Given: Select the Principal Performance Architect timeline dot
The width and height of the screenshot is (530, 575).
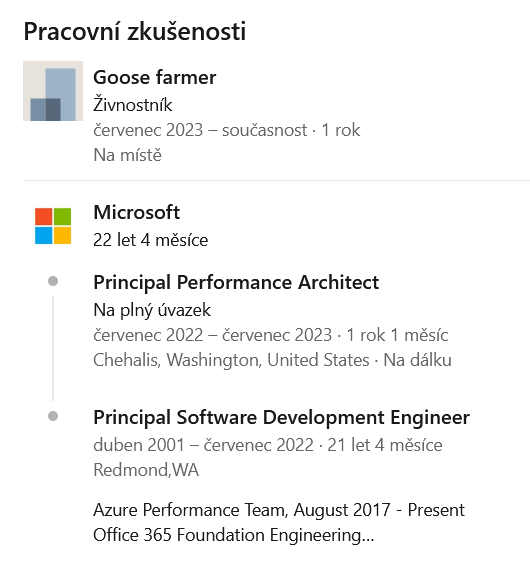Looking at the screenshot, I should [x=53, y=281].
